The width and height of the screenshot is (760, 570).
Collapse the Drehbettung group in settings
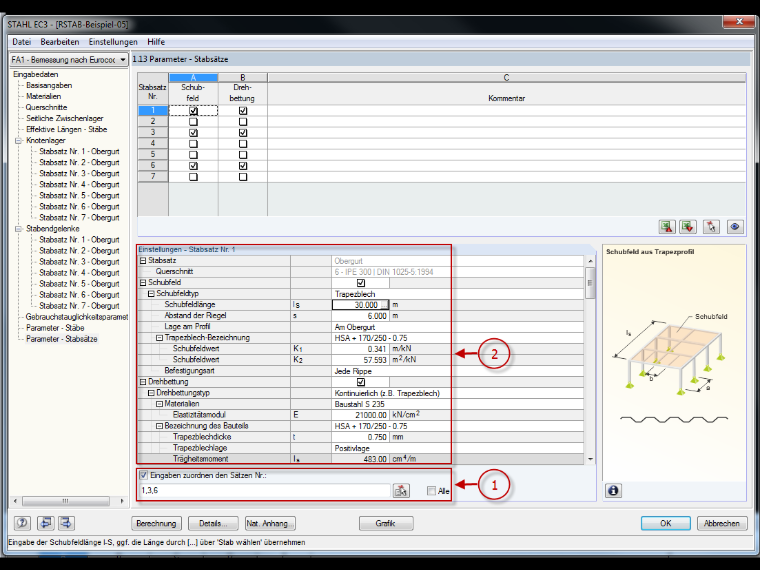coord(143,382)
